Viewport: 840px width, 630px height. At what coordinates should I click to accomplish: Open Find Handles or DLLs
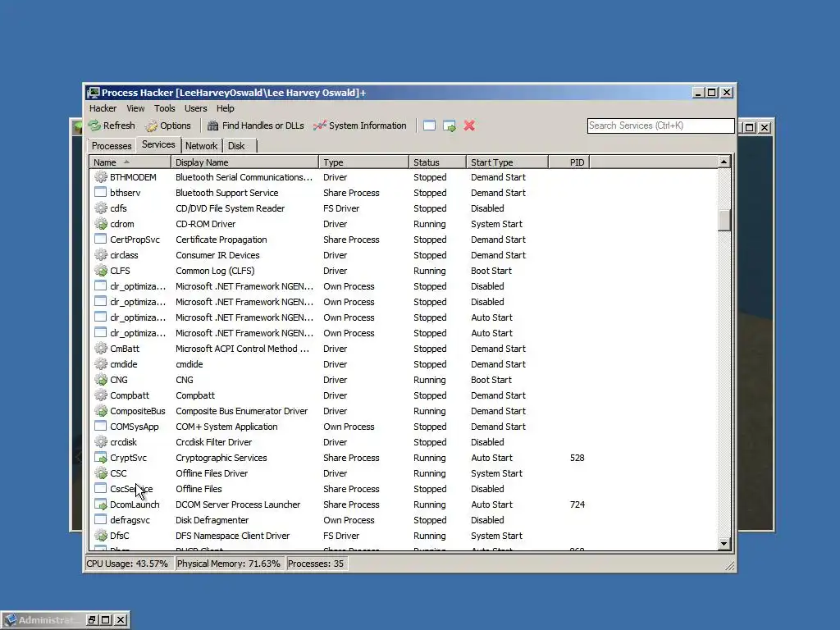pos(256,126)
